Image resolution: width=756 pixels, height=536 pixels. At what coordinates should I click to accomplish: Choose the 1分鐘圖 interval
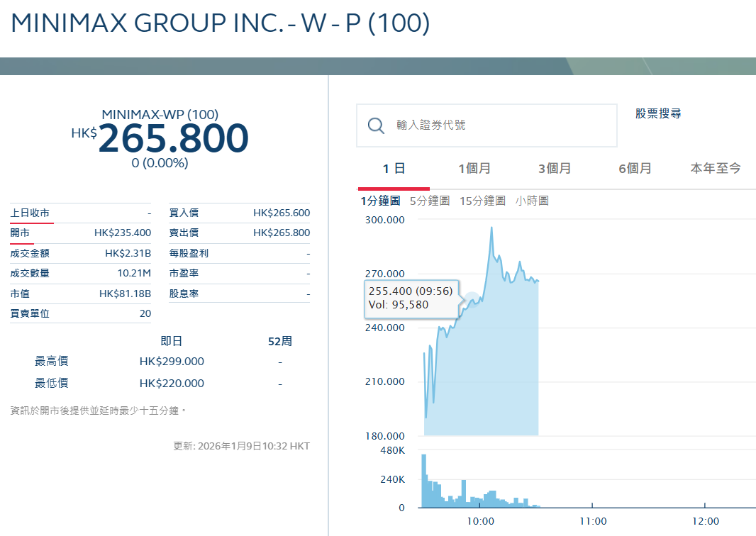(380, 201)
